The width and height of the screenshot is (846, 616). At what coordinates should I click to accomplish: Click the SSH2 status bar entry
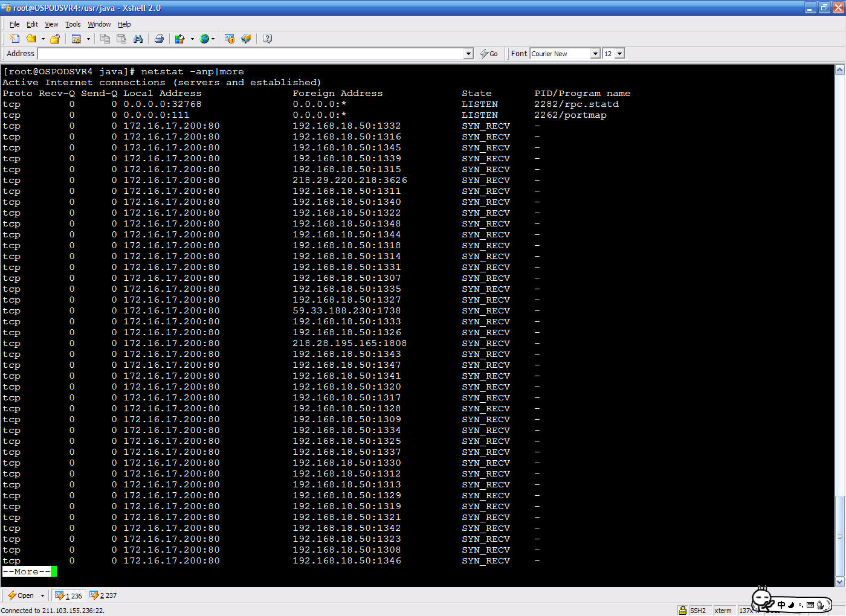pyautogui.click(x=698, y=611)
